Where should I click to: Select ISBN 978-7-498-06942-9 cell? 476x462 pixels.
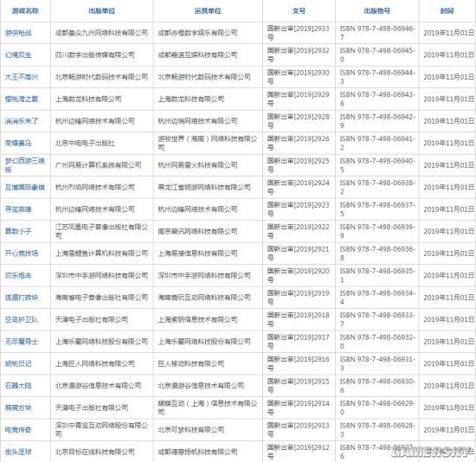pos(377,121)
